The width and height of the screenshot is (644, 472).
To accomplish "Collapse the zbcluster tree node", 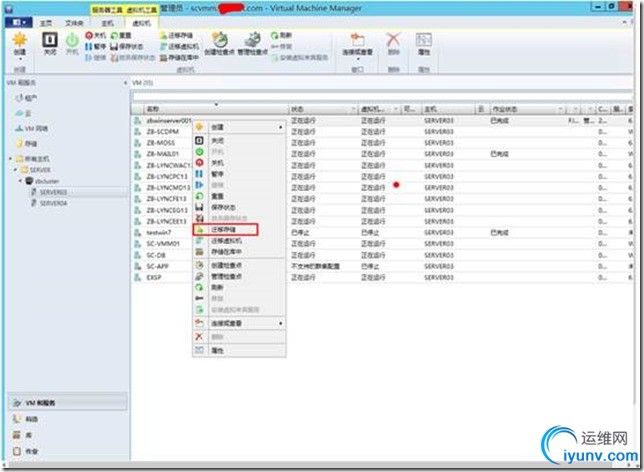I will (x=21, y=181).
